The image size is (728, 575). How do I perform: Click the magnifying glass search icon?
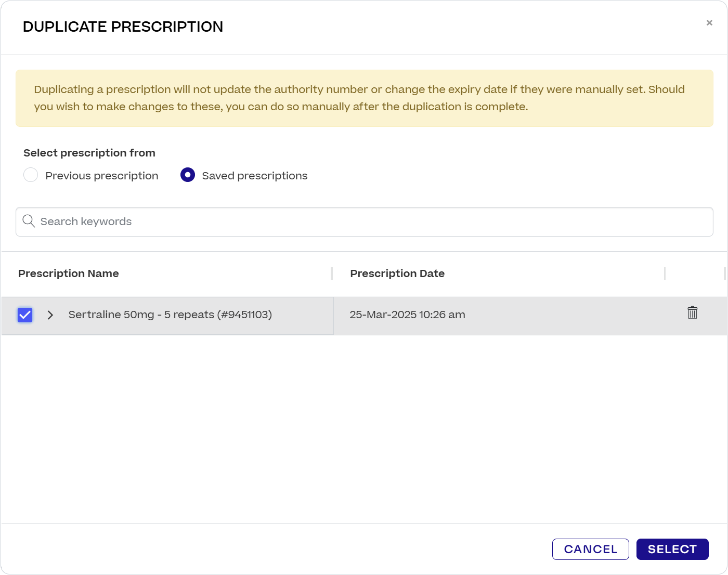29,221
